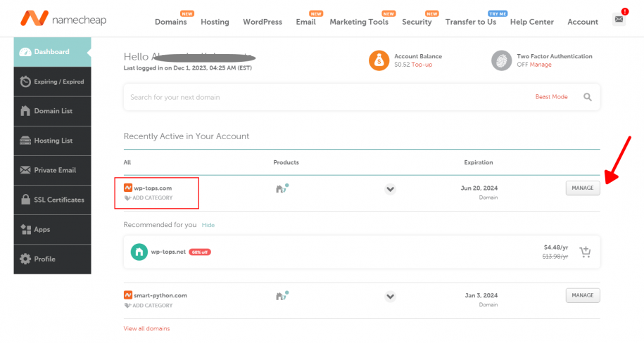Expand the wp-tops.com row chevron
This screenshot has width=644, height=343.
[x=391, y=188]
